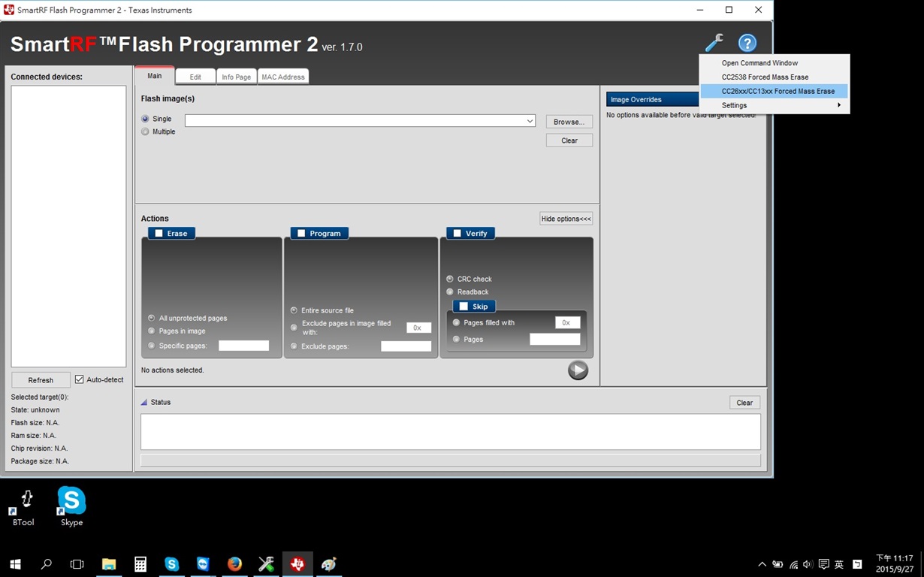
Task: Select Texas Instruments app on taskbar
Action: coord(297,563)
